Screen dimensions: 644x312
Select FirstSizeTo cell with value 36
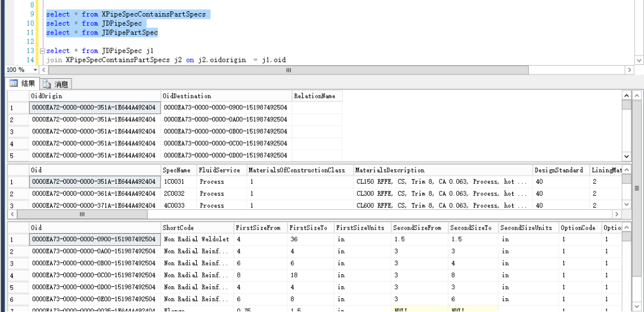pos(311,239)
